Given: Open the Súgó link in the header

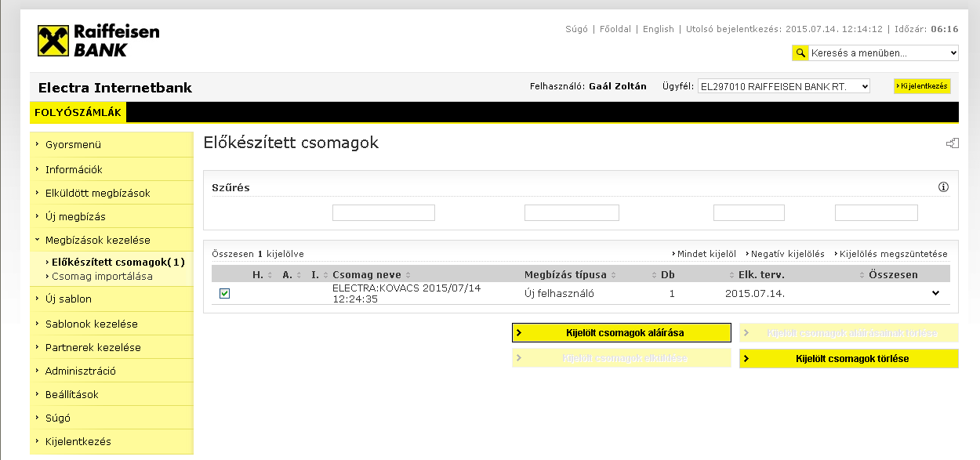Looking at the screenshot, I should pos(576,29).
